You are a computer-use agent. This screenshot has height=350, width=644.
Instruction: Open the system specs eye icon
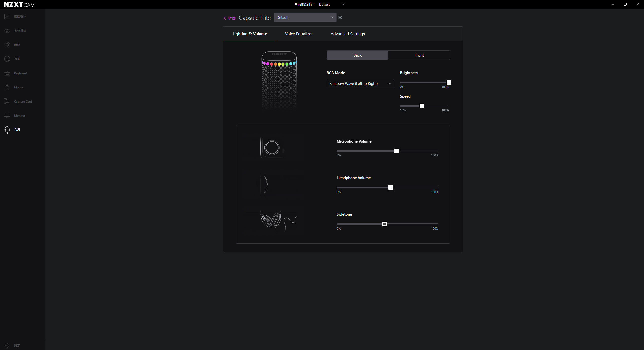click(7, 31)
